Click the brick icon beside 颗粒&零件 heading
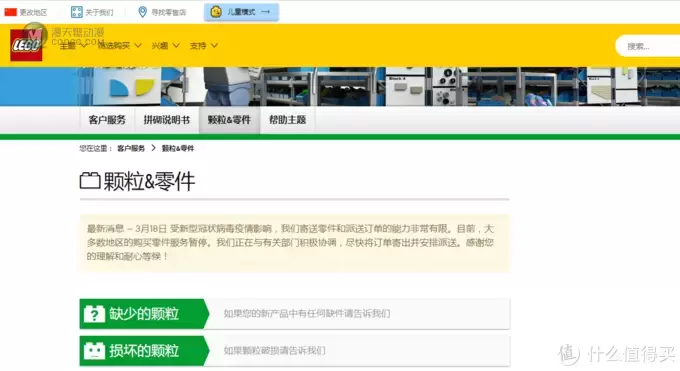The height and width of the screenshot is (371, 680). [x=90, y=181]
